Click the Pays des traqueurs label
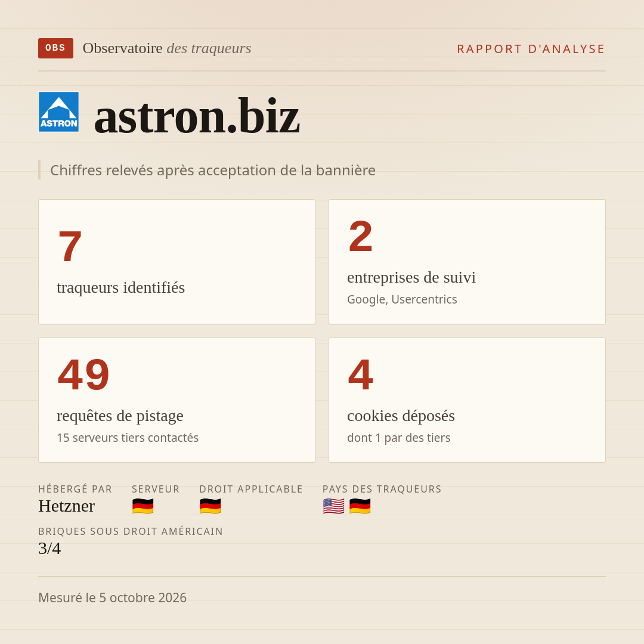644x644 pixels. [382, 489]
